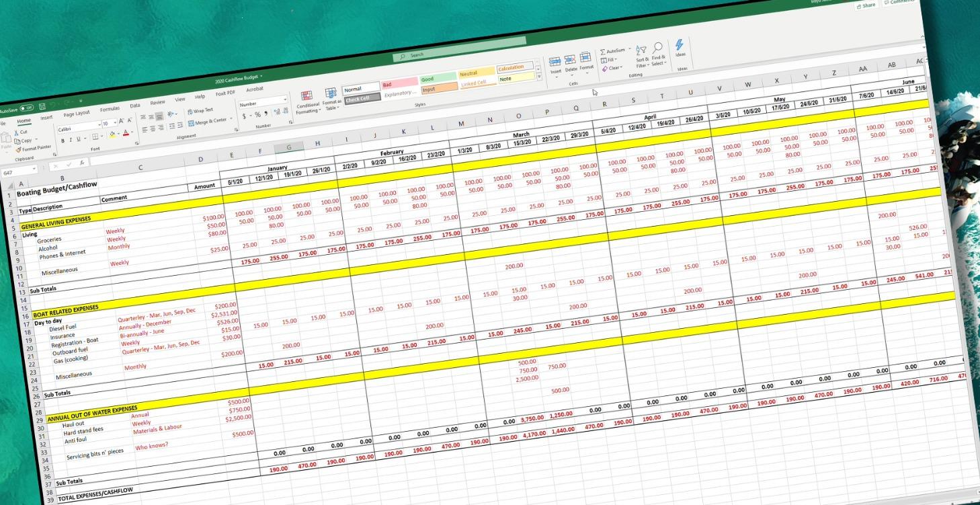Click the Clear button in Editing group

tap(612, 68)
